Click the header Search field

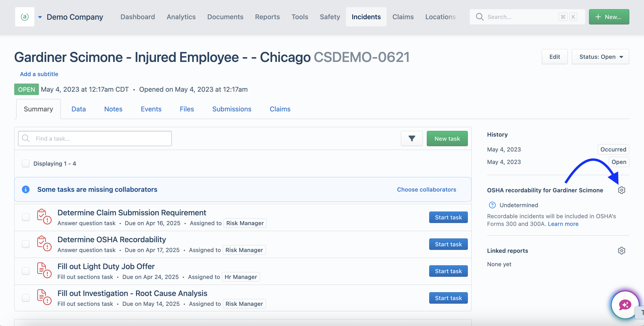pos(527,17)
